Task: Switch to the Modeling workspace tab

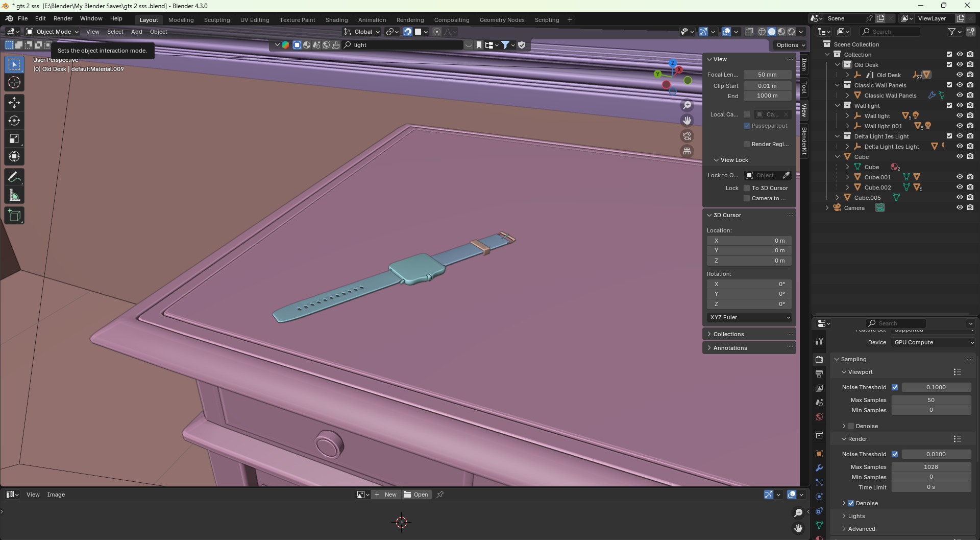Action: (181, 20)
